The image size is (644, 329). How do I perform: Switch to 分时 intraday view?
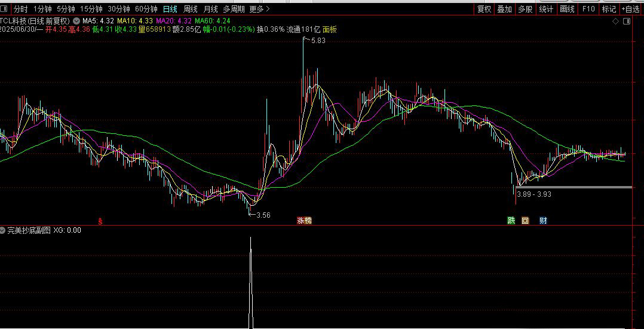tap(20, 9)
